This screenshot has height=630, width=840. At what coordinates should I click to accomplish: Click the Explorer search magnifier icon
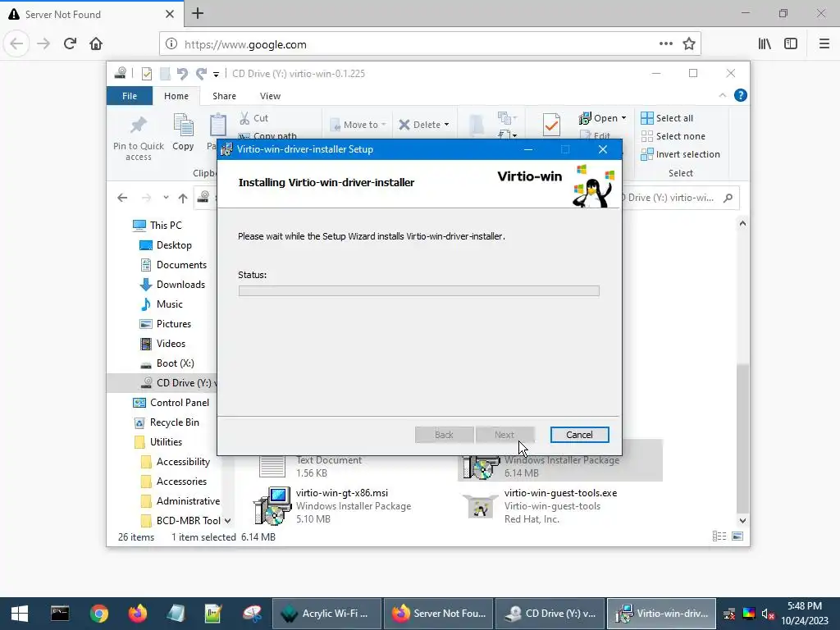pos(728,198)
